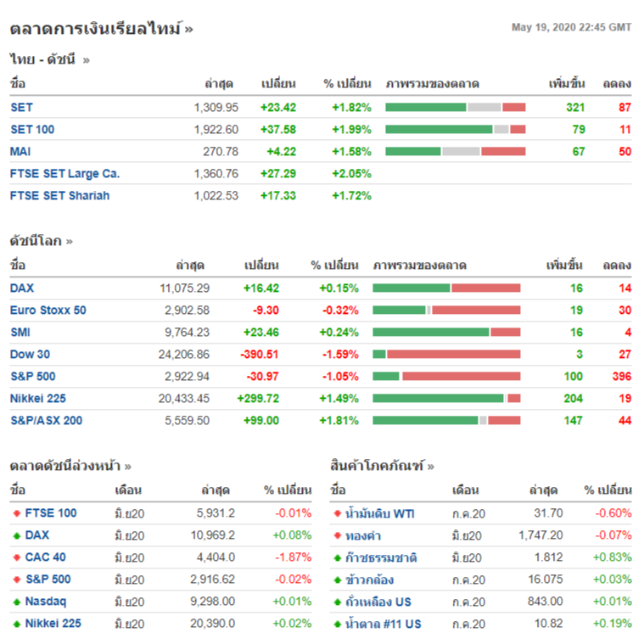Screen dimensions: 644x644
Task: Expand the ดัชนีโลก section heading
Action: [41, 240]
